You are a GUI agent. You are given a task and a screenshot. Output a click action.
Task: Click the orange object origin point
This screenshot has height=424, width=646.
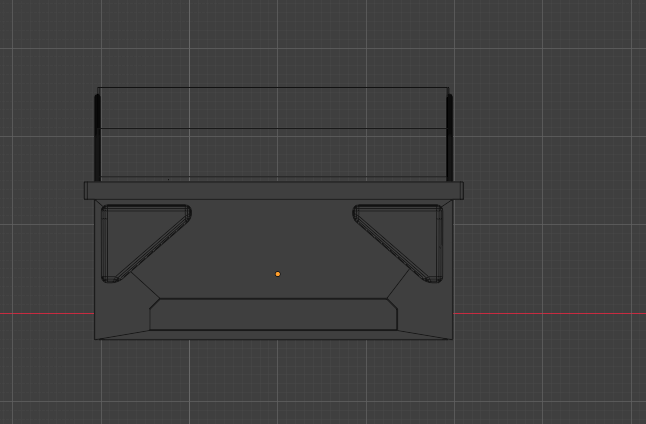pyautogui.click(x=278, y=274)
